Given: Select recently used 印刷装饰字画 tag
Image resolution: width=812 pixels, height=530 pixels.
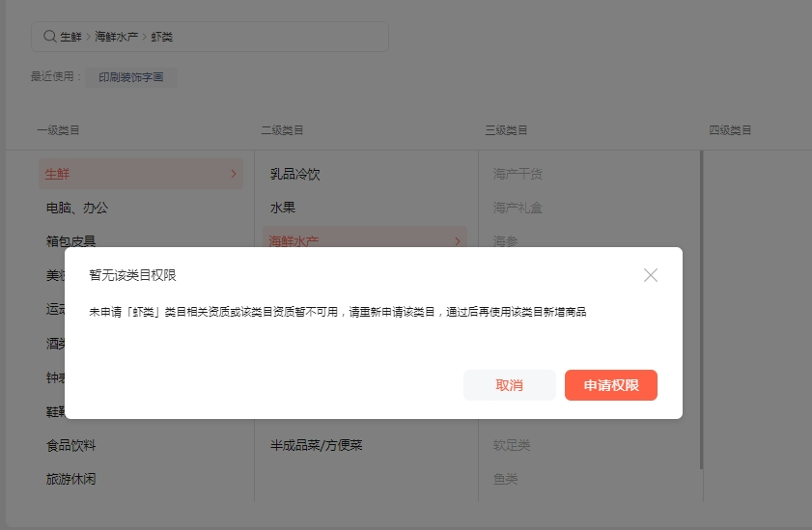Looking at the screenshot, I should pyautogui.click(x=131, y=77).
